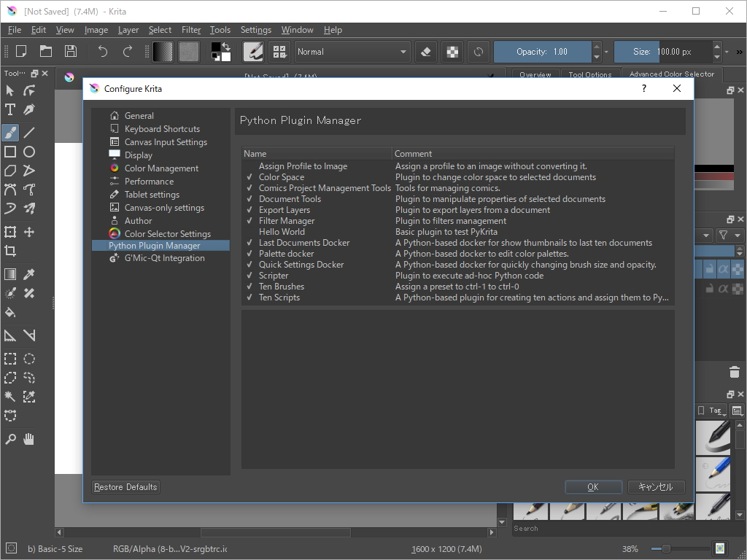Open the brush presets chooser grid icon

point(279,52)
